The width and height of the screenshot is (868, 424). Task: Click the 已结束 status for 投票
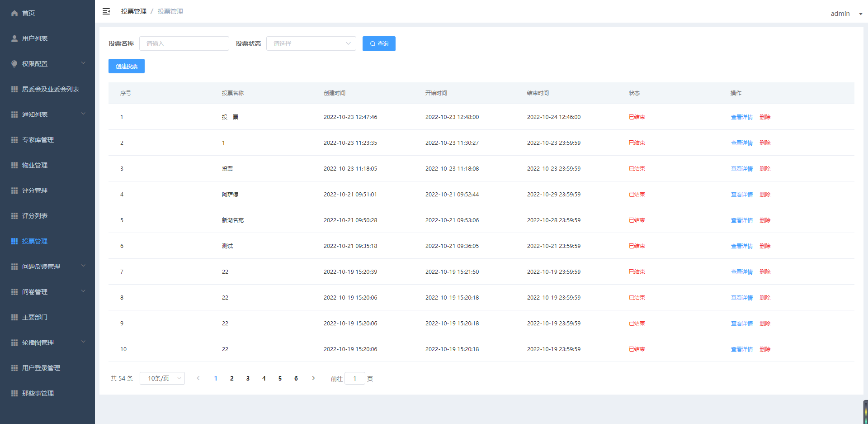[637, 169]
